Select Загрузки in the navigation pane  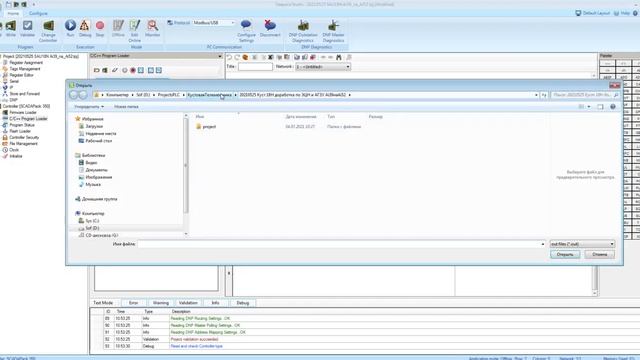tap(94, 126)
